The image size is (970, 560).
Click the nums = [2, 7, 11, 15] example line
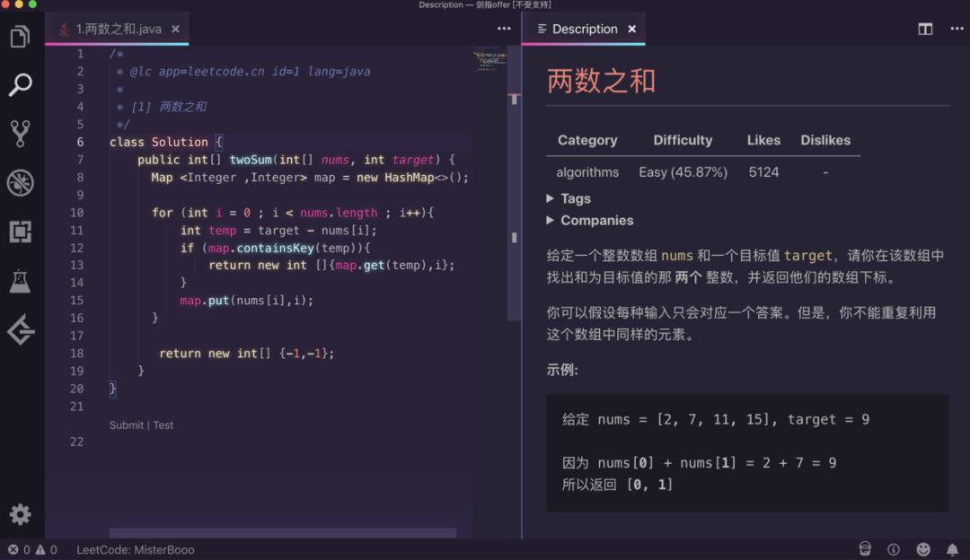715,420
